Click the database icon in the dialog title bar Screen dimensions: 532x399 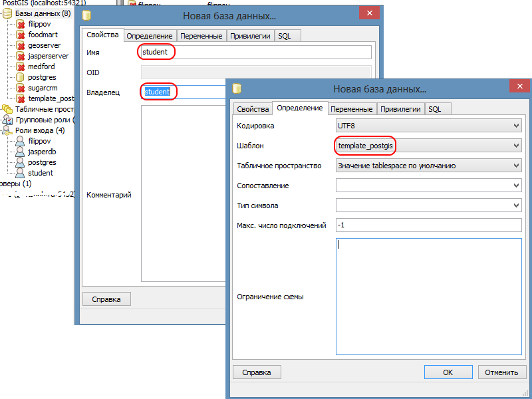click(x=237, y=88)
